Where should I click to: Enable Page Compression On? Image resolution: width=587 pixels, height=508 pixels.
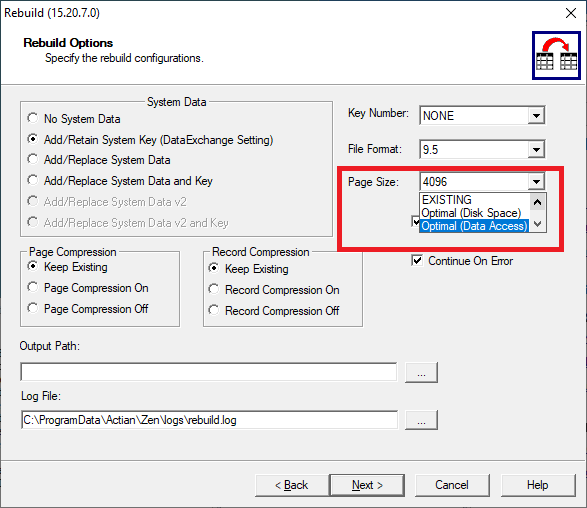(x=33, y=288)
